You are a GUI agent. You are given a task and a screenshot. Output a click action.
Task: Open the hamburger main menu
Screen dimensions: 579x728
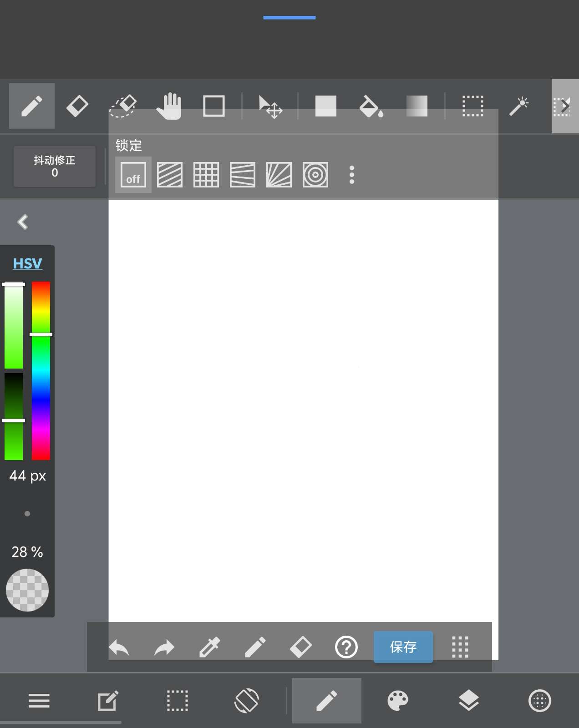coord(39,701)
